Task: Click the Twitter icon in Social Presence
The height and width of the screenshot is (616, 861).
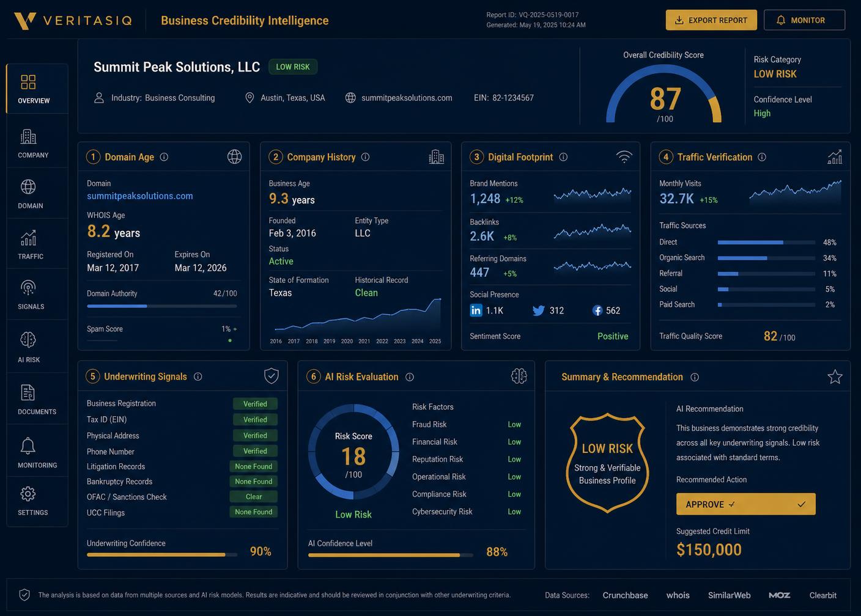Action: (x=538, y=310)
